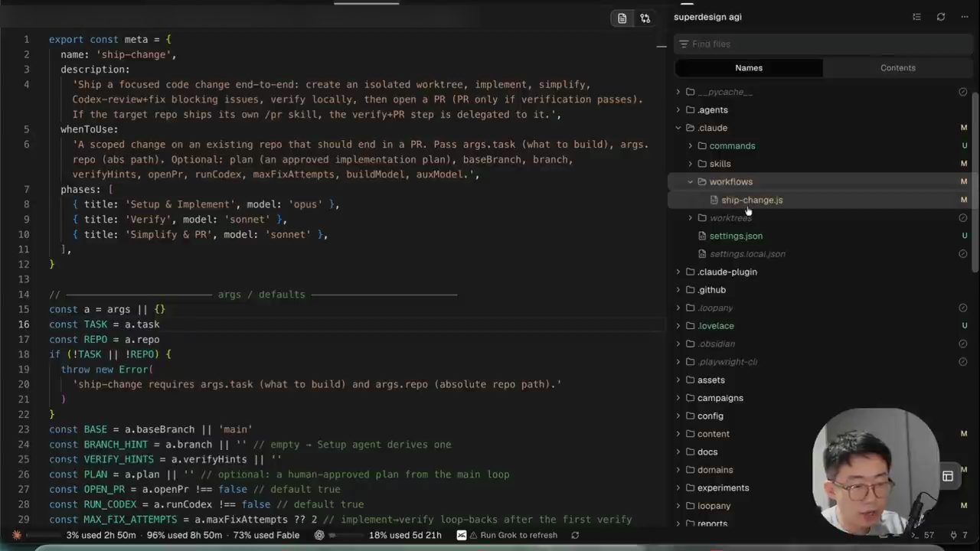Click the ship-change.js file icon
The image size is (980, 551).
714,200
